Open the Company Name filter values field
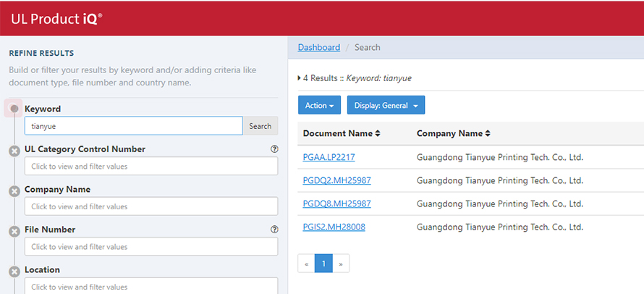 point(151,206)
